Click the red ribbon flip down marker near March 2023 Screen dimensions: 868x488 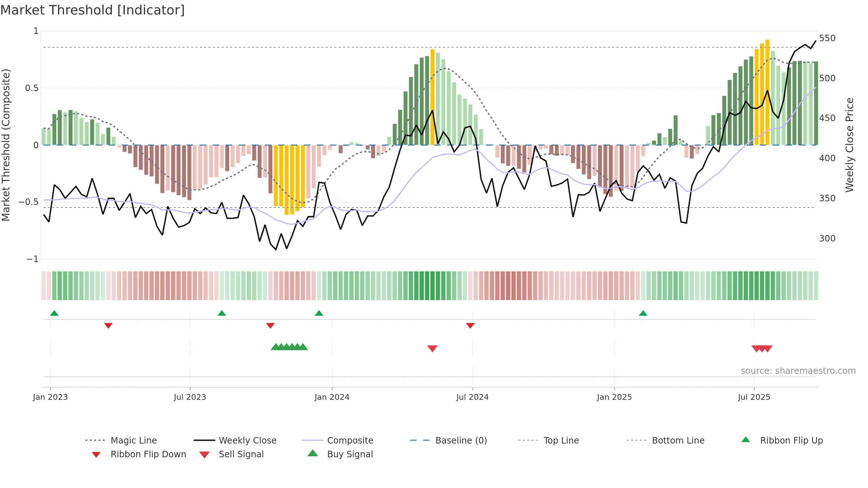click(108, 326)
